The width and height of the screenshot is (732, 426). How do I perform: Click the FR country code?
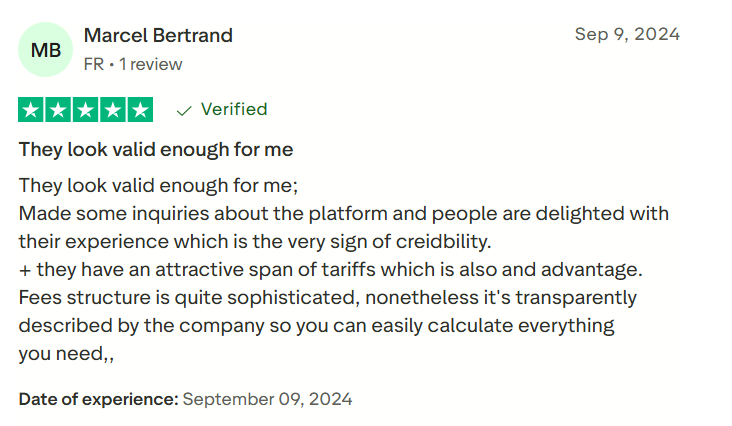click(94, 64)
